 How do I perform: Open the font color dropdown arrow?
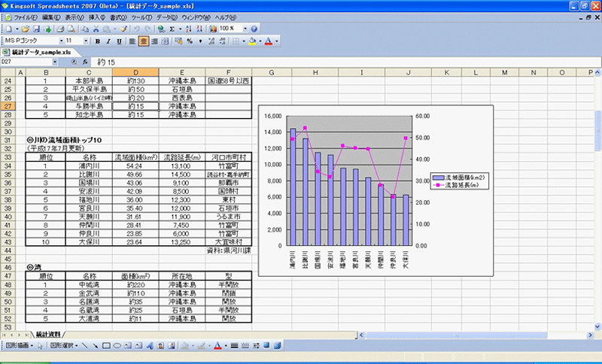pyautogui.click(x=276, y=41)
